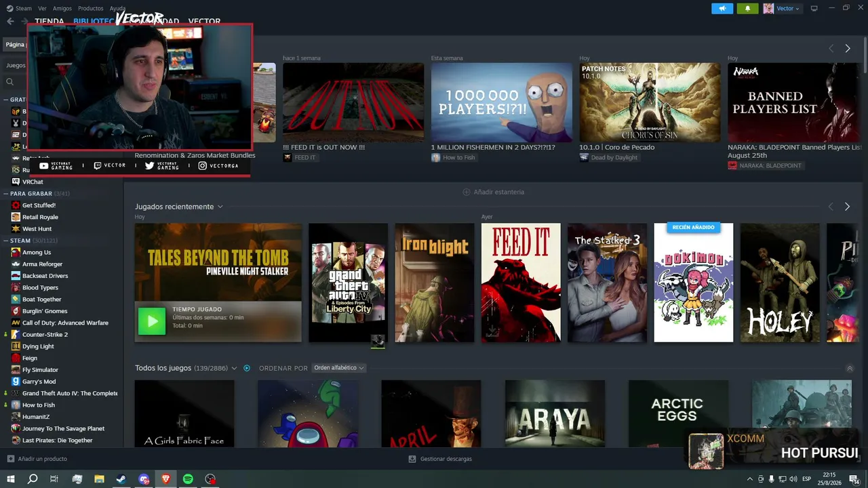
Task: Open Steam from the Windows taskbar
Action: coord(121,479)
